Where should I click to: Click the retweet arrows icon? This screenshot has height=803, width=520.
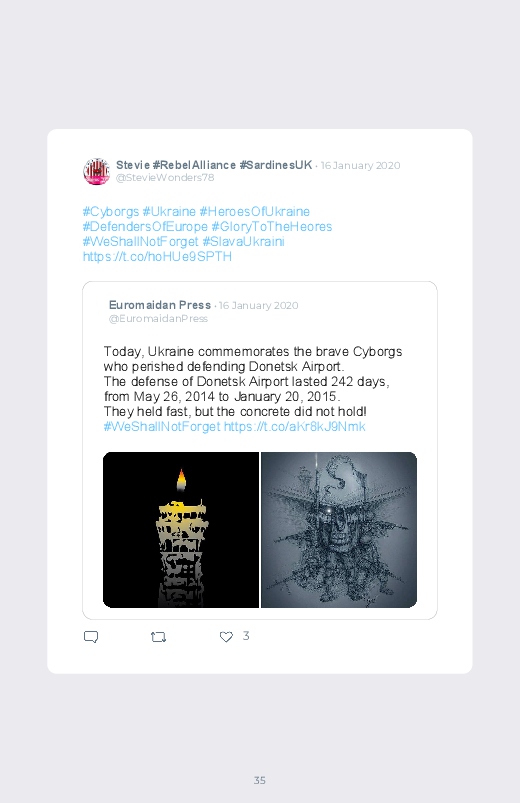(158, 637)
